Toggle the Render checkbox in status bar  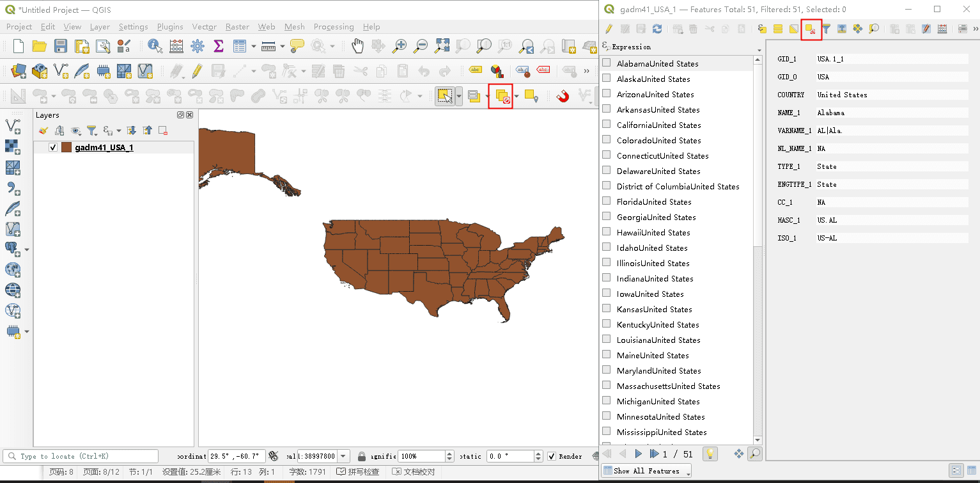552,456
